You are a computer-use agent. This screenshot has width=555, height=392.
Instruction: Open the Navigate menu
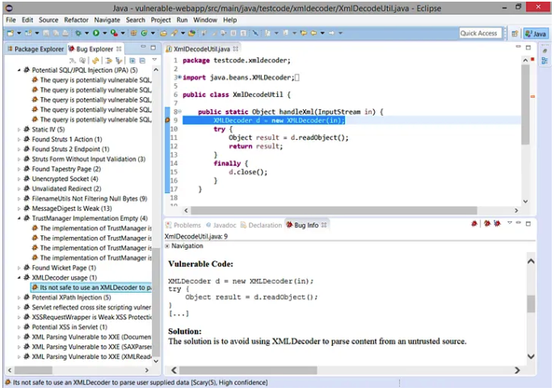[x=107, y=20]
